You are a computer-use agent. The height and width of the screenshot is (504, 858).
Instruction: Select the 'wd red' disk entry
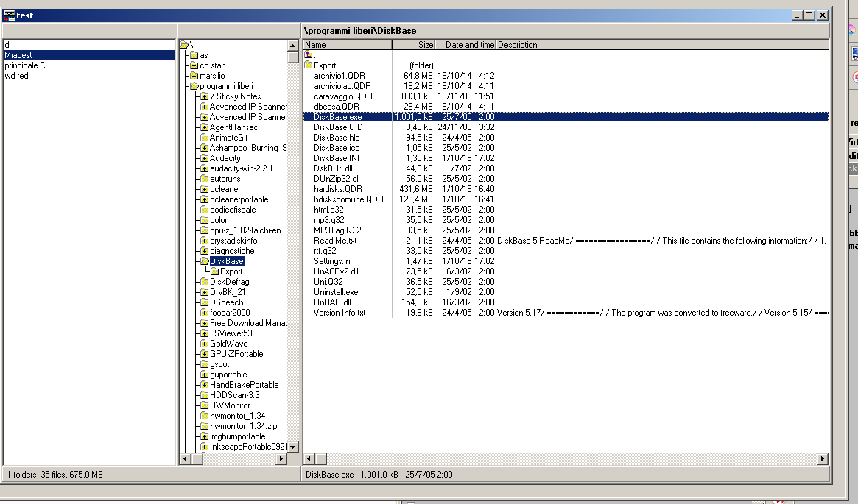coord(89,76)
